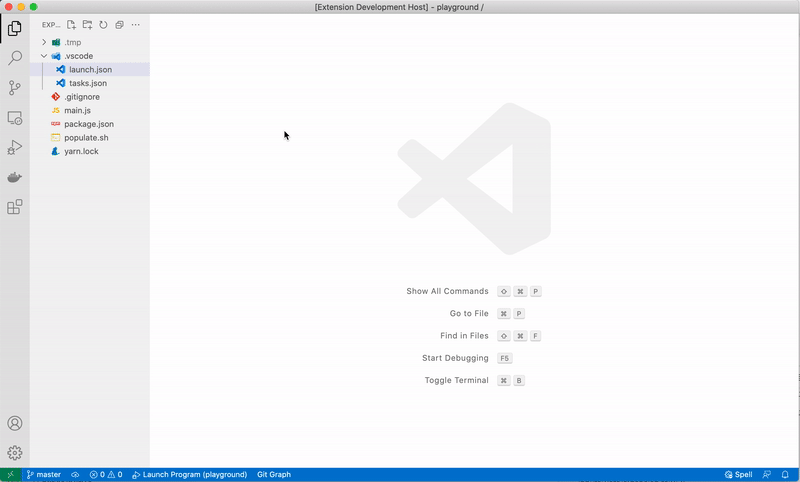Screen dimensions: 800x482
Task: Expand the .tmp folder chevron
Action: coord(44,42)
